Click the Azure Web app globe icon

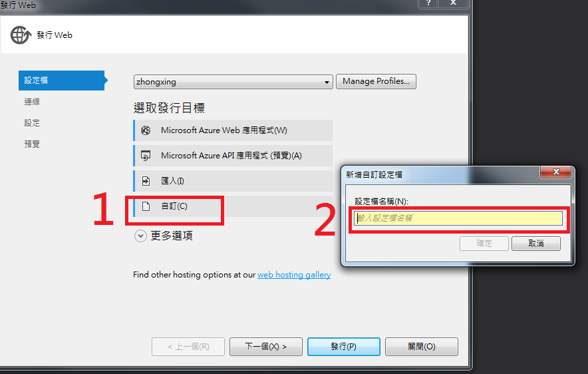pyautogui.click(x=146, y=130)
